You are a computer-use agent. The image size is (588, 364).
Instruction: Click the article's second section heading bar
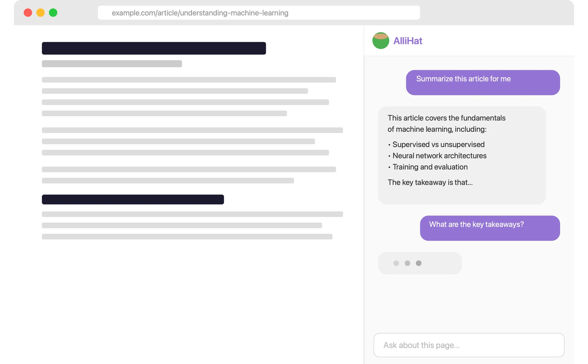[x=133, y=199]
